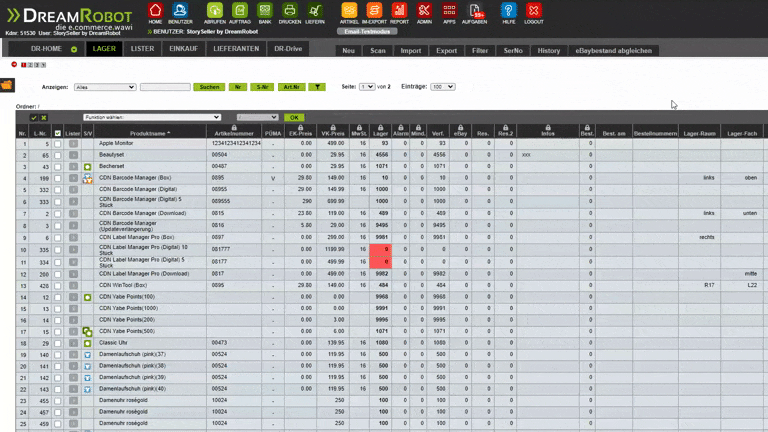
Task: Open the Import menu item
Action: (410, 50)
